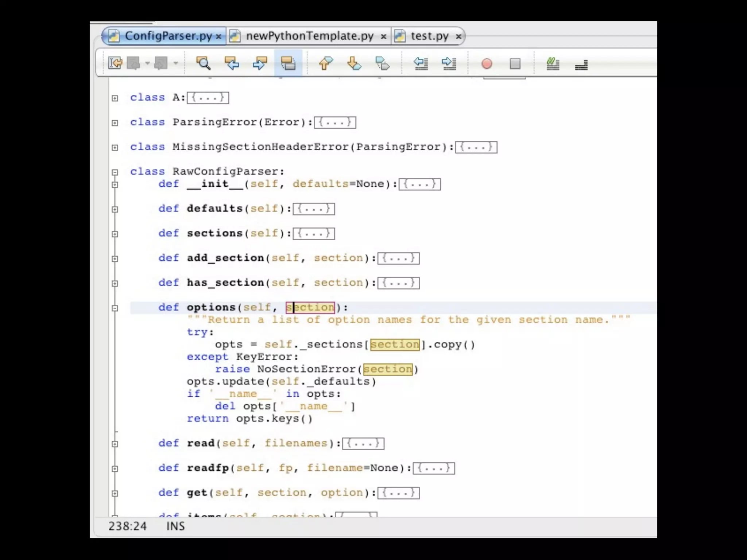Viewport: 747px width, 560px height.
Task: Start macro recording red circle
Action: pyautogui.click(x=487, y=63)
